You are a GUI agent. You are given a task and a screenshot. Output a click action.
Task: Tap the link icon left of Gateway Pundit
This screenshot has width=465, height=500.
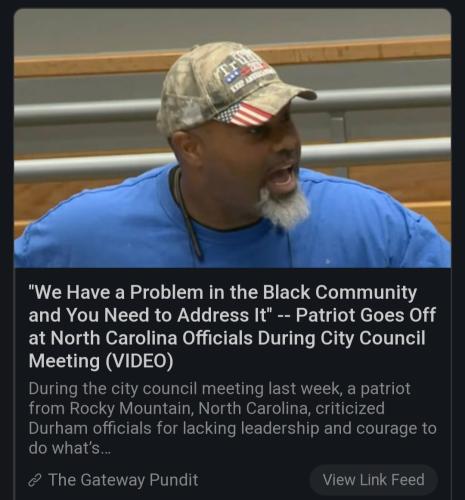(x=34, y=481)
